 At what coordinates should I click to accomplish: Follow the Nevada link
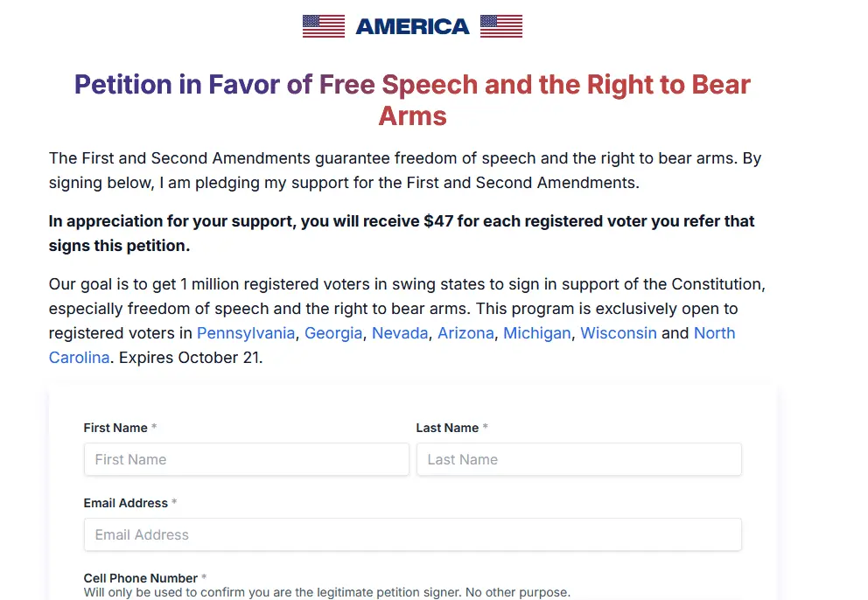point(400,333)
